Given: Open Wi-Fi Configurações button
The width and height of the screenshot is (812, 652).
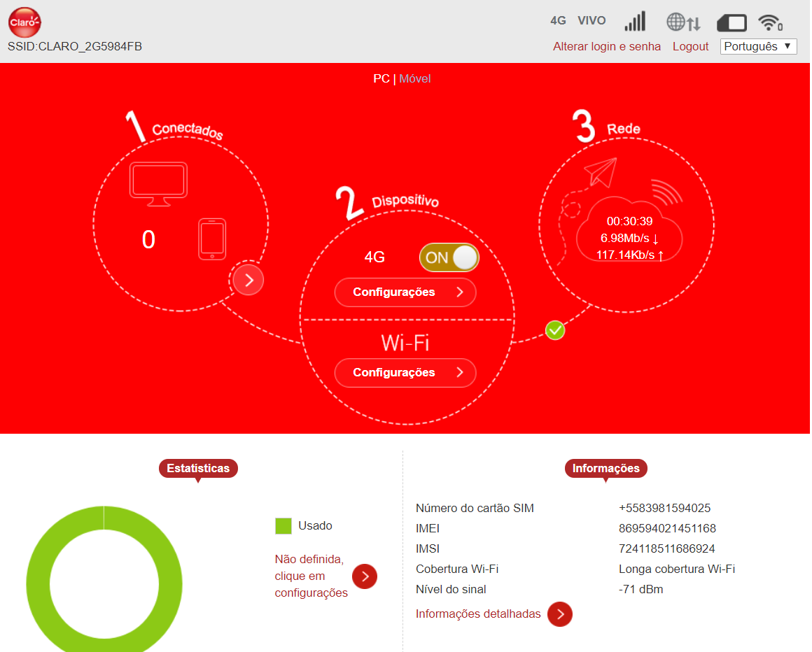Looking at the screenshot, I should (405, 373).
